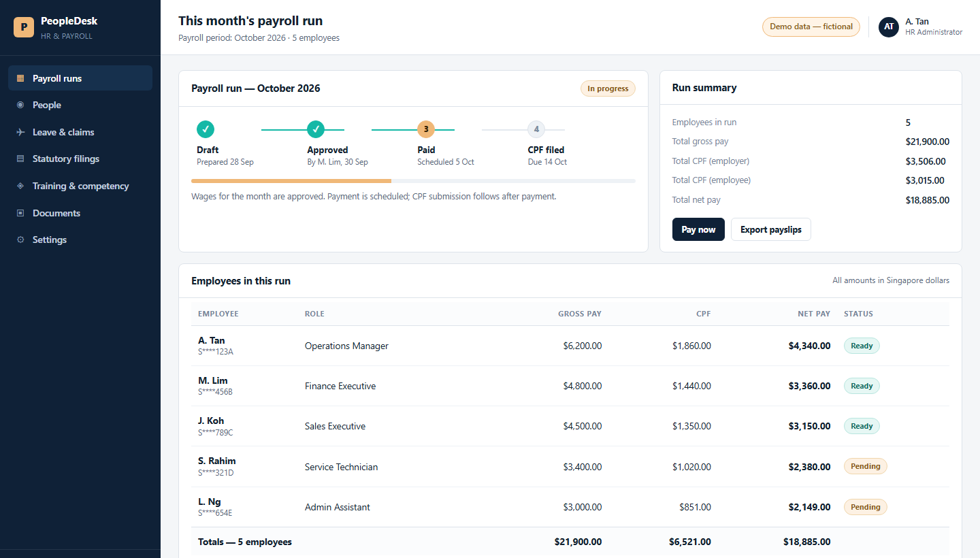This screenshot has height=558, width=980.
Task: Click the Pending status for L. Ng
Action: click(x=866, y=507)
